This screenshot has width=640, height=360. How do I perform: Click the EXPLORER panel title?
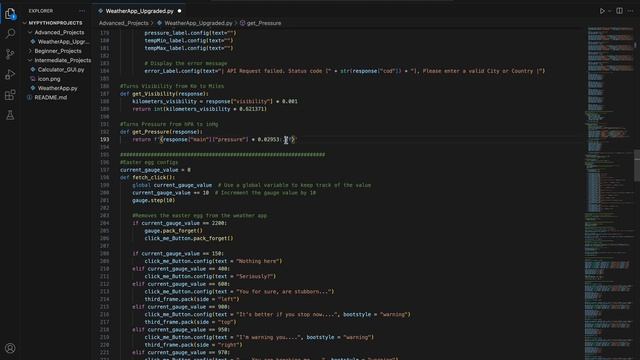(41, 11)
